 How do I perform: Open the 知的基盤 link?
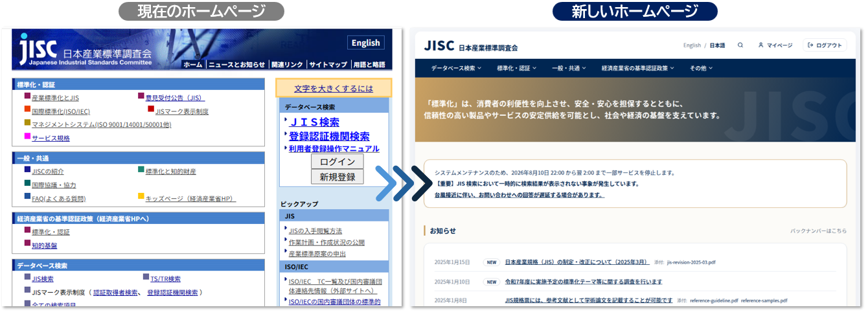(x=45, y=245)
